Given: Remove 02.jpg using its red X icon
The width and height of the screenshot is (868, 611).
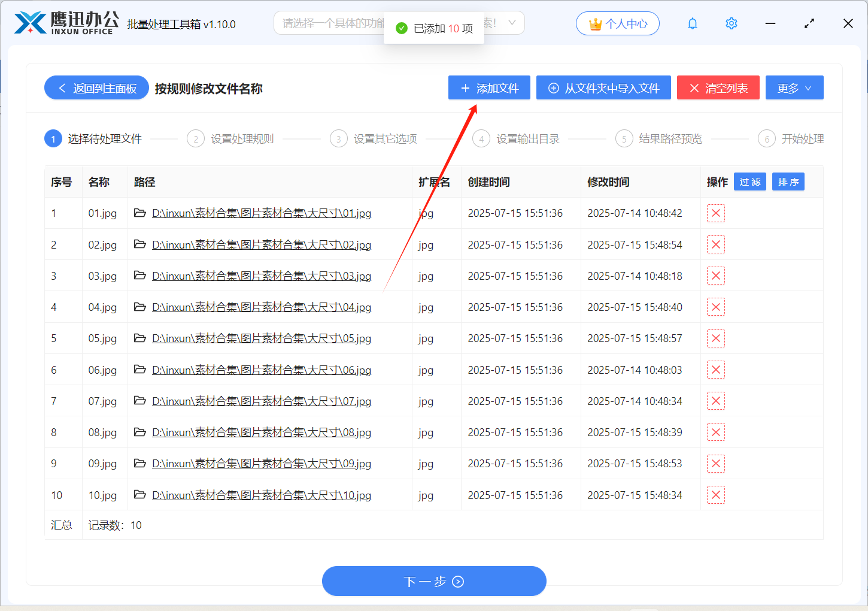Looking at the screenshot, I should click(716, 244).
